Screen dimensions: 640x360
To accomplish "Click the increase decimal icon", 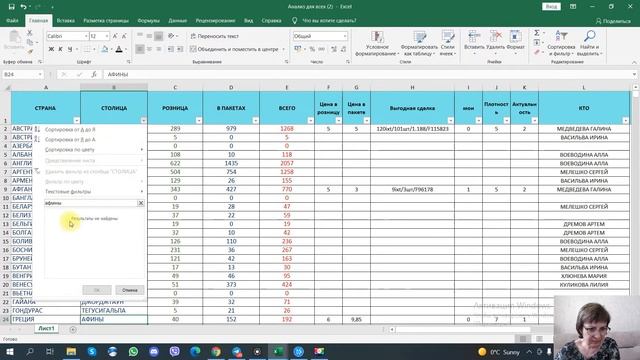I will (x=334, y=49).
